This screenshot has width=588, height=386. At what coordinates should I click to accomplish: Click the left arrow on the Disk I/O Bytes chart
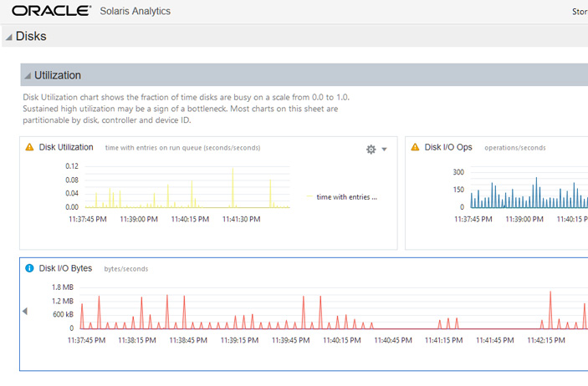(25, 311)
